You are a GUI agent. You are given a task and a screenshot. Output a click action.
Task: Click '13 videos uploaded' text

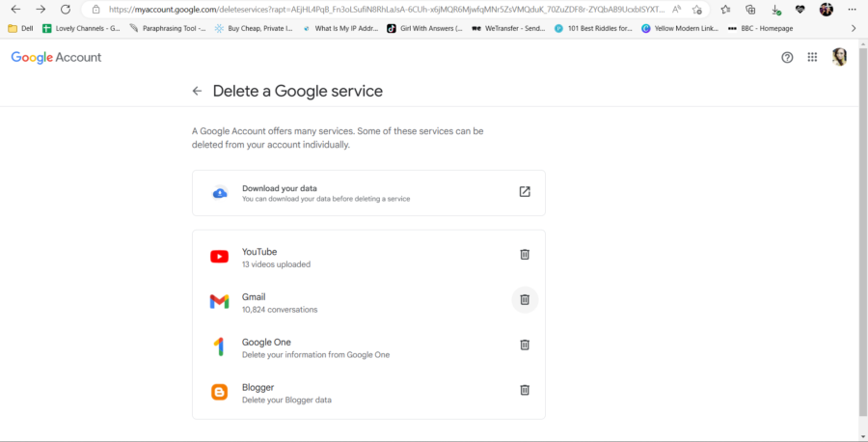coord(276,264)
